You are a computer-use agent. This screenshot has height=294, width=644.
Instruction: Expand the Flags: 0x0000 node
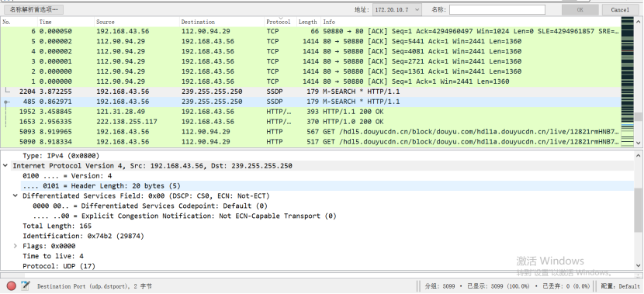coord(16,246)
